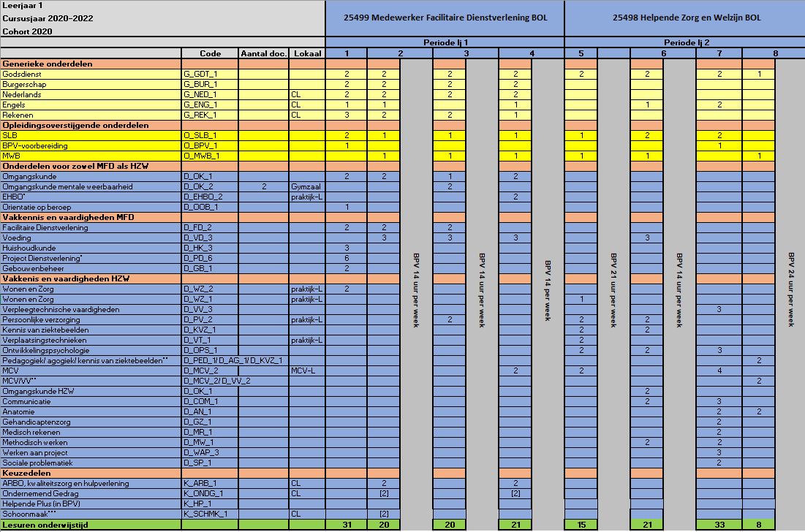Click the "Cohort 2020" text
Screen dimensions: 805x532
tap(27, 31)
